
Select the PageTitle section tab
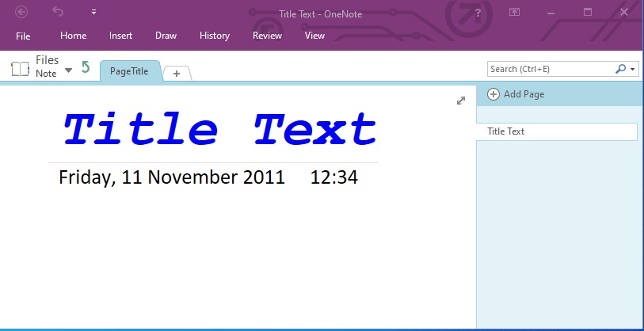(129, 71)
